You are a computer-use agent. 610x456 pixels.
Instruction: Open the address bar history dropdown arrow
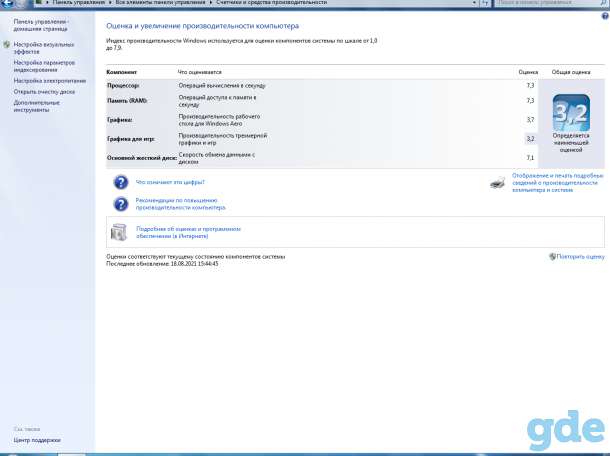pos(474,3)
